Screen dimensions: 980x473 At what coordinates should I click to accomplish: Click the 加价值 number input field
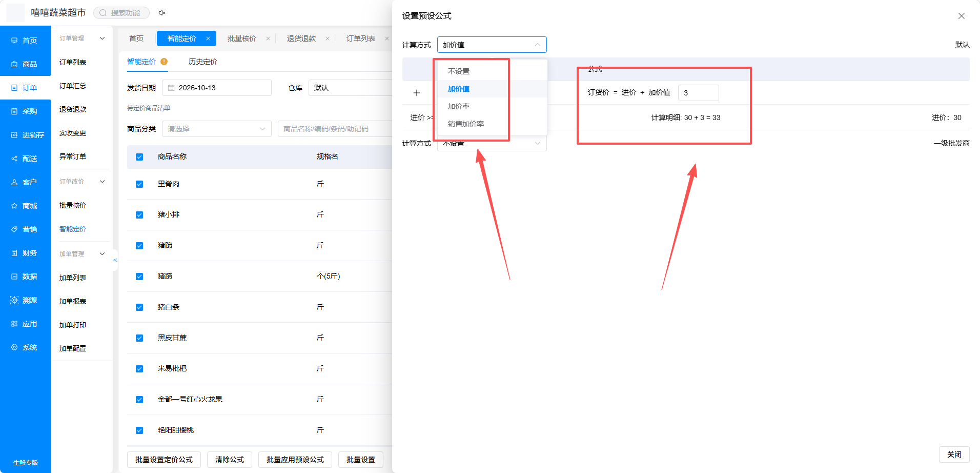click(x=698, y=93)
